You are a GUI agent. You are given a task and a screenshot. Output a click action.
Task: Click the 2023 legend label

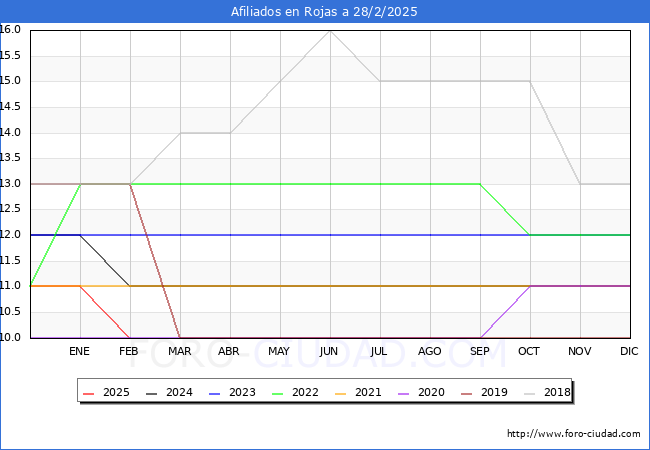click(x=242, y=392)
